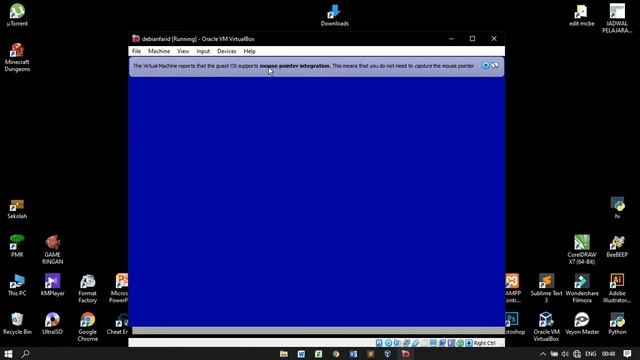640x360 pixels.
Task: Show hidden system tray icons
Action: click(x=542, y=354)
